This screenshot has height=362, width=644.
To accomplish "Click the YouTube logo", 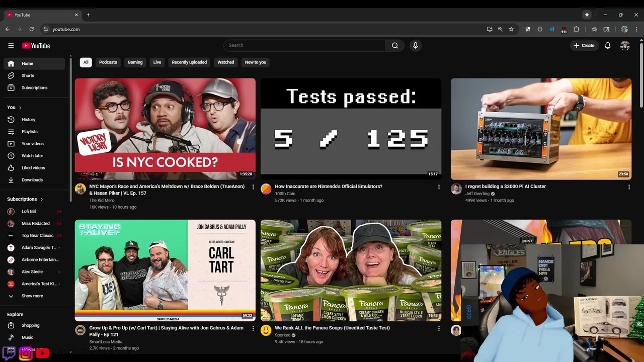I will tap(36, 46).
